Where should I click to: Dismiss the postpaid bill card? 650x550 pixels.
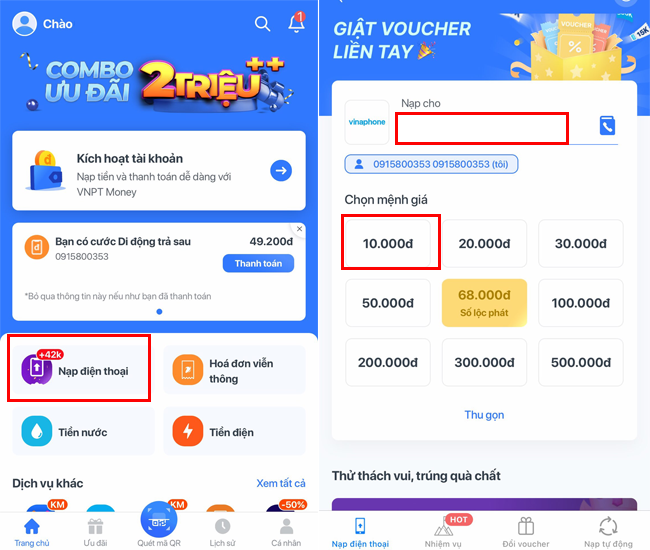pyautogui.click(x=299, y=229)
